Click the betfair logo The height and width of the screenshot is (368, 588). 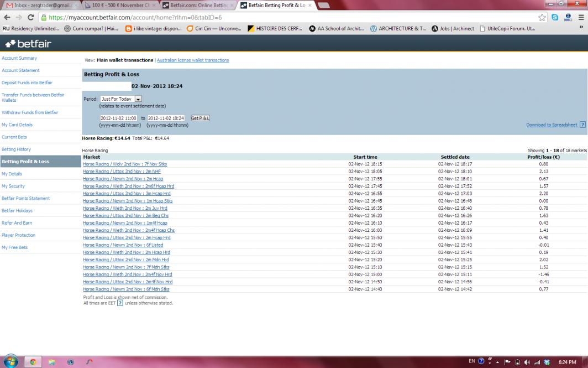coord(28,44)
